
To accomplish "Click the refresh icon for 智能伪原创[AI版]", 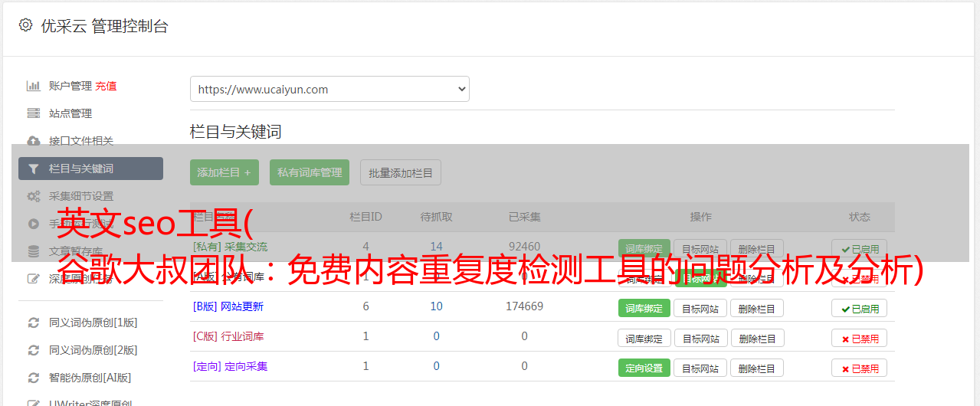I will tap(34, 378).
